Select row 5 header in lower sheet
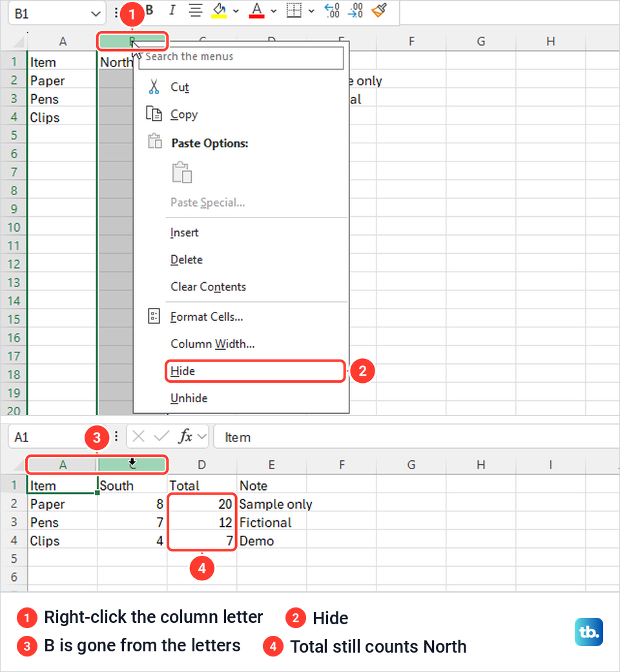The height and width of the screenshot is (672, 620). (x=14, y=559)
